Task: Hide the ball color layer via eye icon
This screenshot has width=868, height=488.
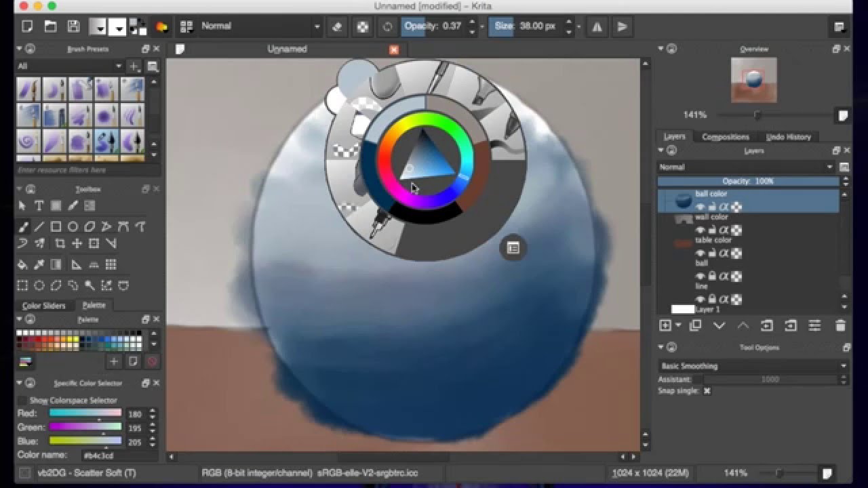Action: click(x=701, y=207)
